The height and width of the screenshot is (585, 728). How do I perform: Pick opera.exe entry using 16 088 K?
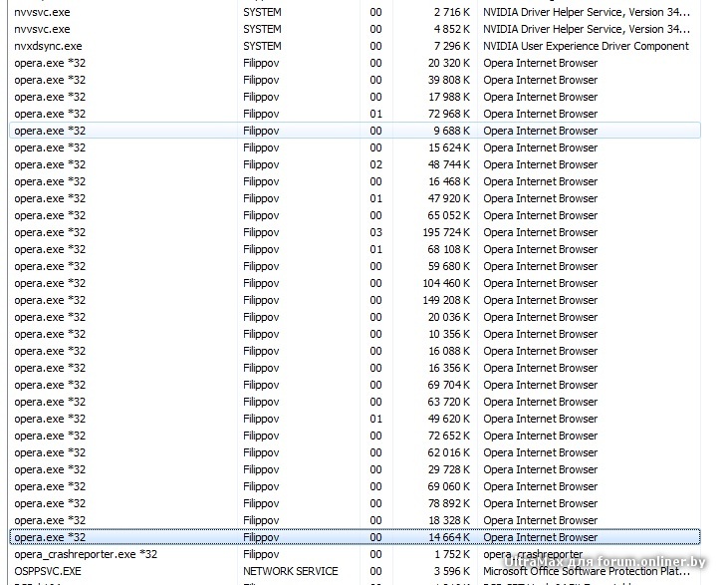click(x=355, y=351)
